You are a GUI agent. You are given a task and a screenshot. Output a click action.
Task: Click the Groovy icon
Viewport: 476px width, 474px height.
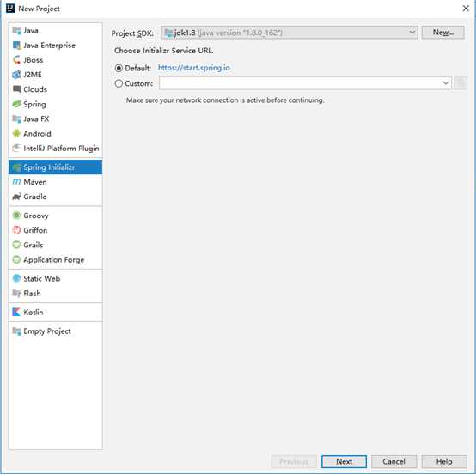(x=16, y=216)
